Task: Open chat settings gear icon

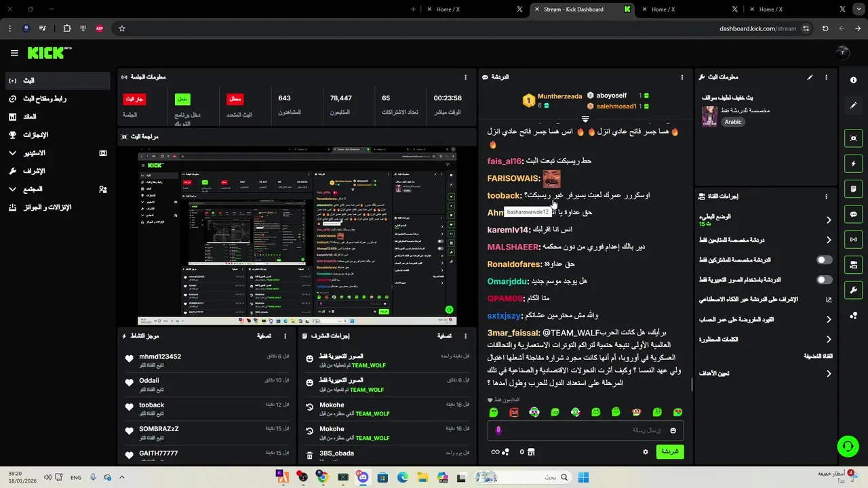Action: point(646,452)
